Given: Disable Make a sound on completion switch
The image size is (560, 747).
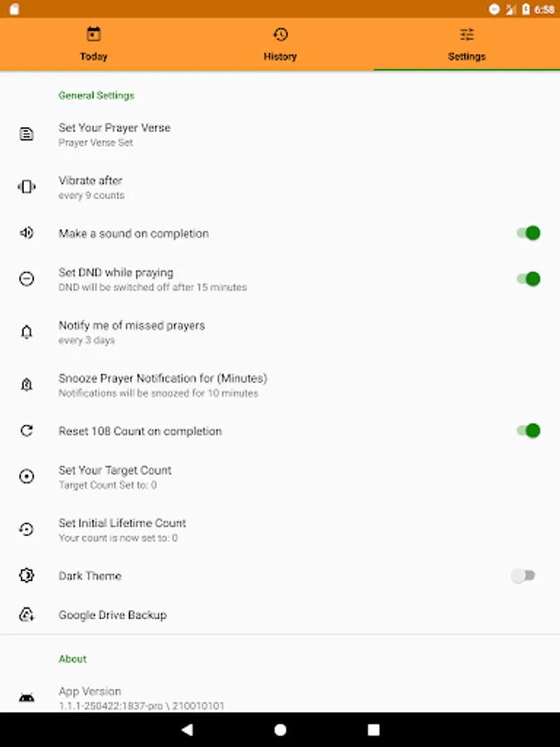Looking at the screenshot, I should pos(528,233).
